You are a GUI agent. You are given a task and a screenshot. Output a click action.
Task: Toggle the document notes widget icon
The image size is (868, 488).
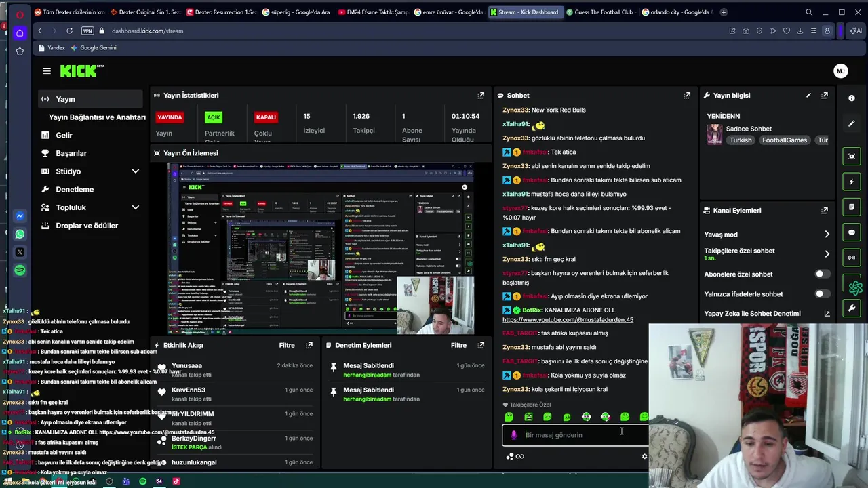[852, 207]
